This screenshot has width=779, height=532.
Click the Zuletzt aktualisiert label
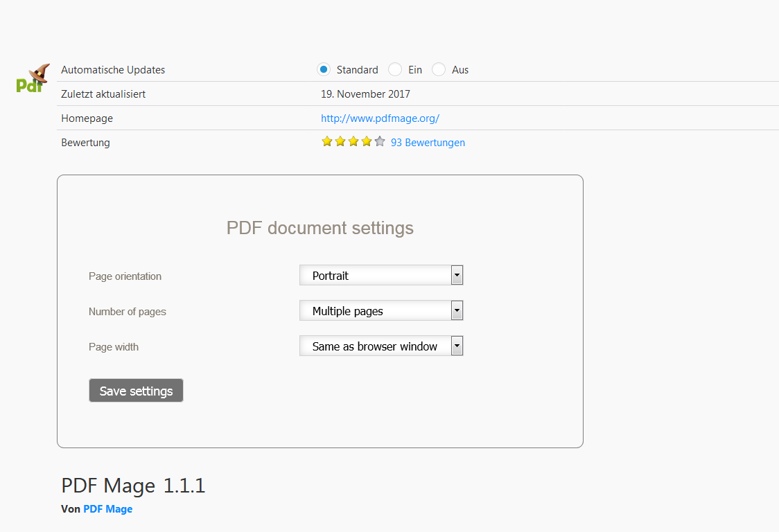103,94
